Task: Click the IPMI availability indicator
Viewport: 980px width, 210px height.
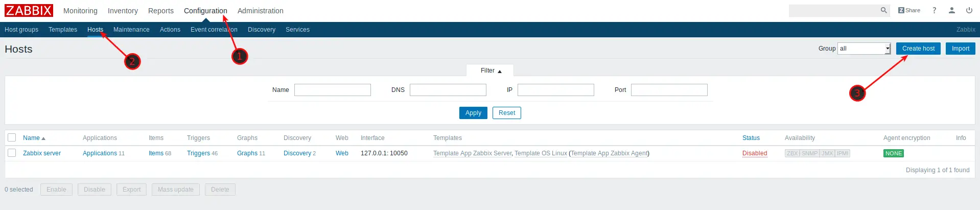Action: (843, 153)
